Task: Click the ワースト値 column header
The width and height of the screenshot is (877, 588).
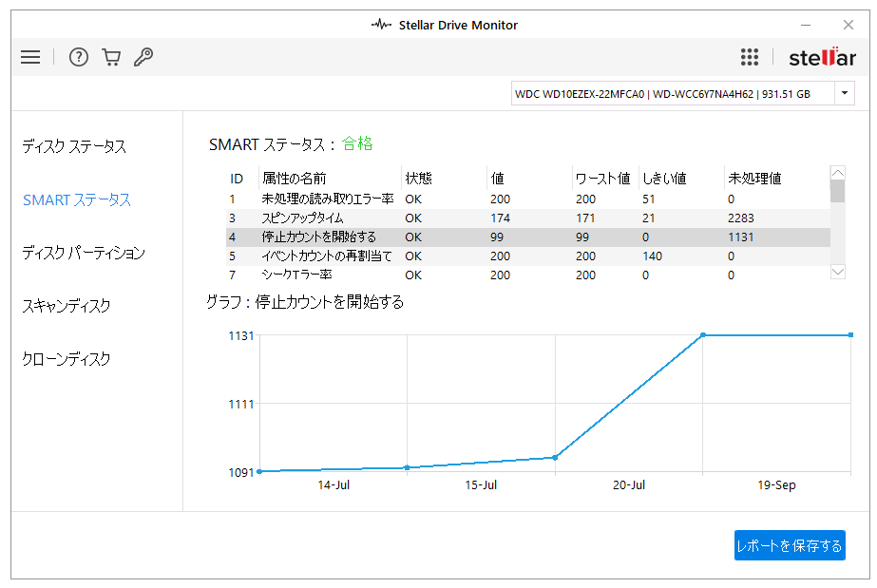Action: coord(603,179)
